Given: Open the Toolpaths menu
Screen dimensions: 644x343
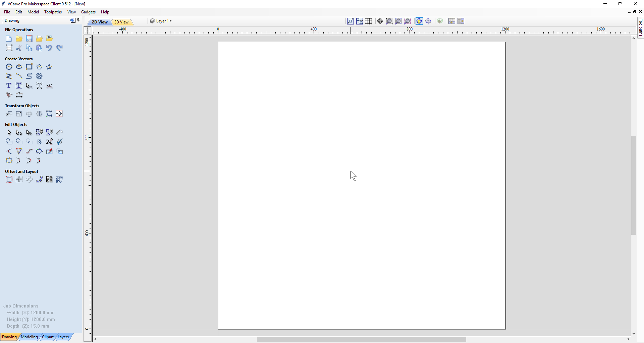Looking at the screenshot, I should click(53, 12).
